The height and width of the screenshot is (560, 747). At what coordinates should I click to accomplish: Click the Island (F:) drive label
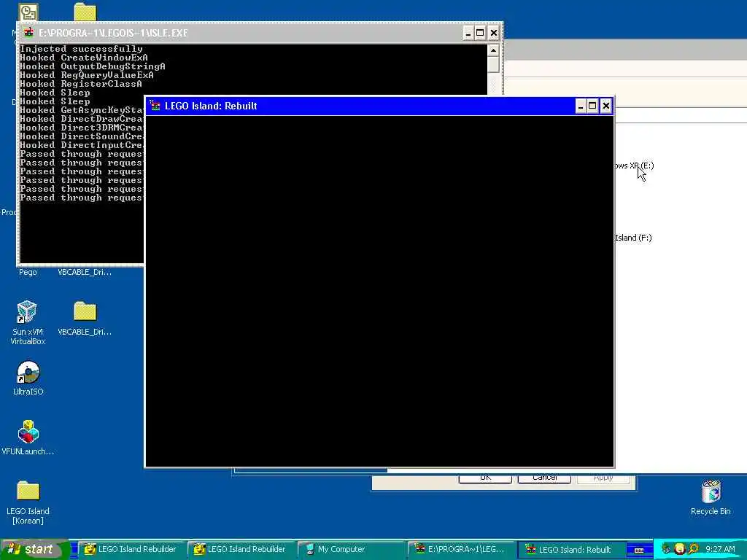tap(633, 238)
